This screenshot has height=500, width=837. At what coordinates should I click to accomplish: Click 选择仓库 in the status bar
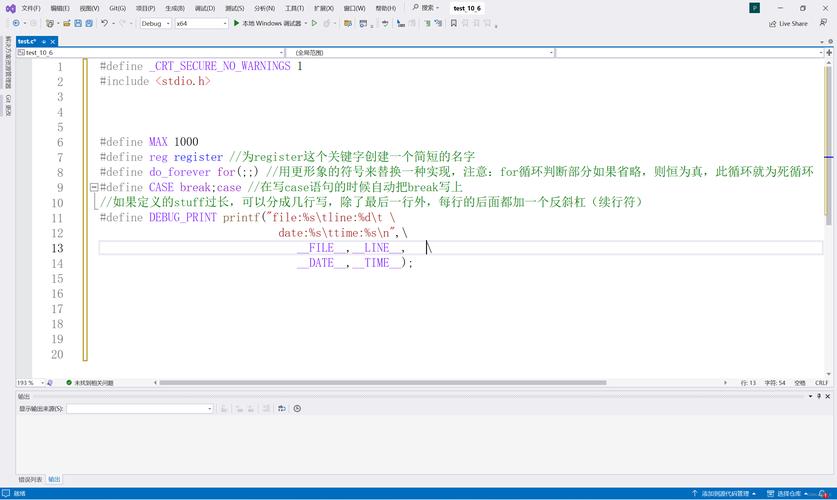pos(792,493)
